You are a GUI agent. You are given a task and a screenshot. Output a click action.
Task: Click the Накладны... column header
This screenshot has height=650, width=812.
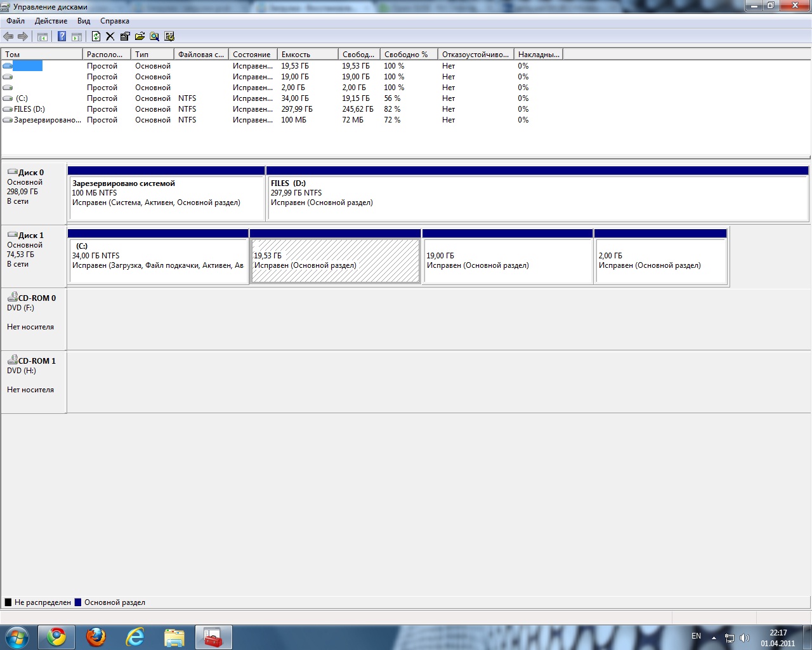click(539, 55)
